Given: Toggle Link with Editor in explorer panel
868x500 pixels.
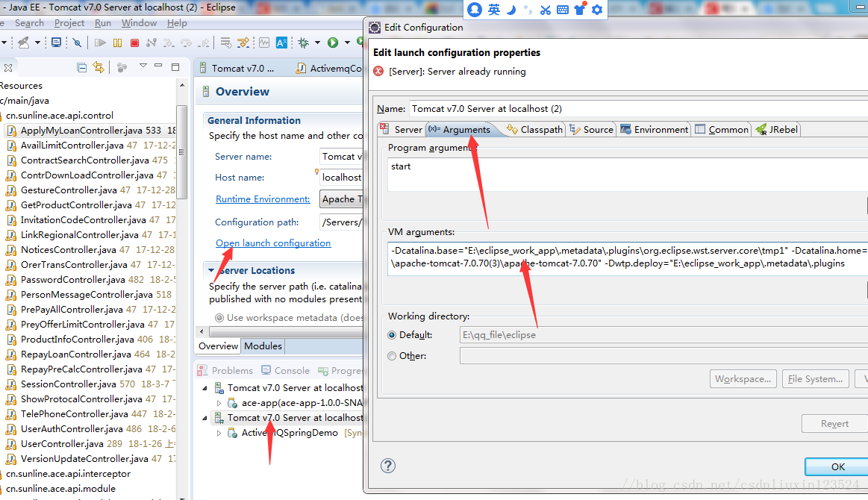Looking at the screenshot, I should coord(99,68).
